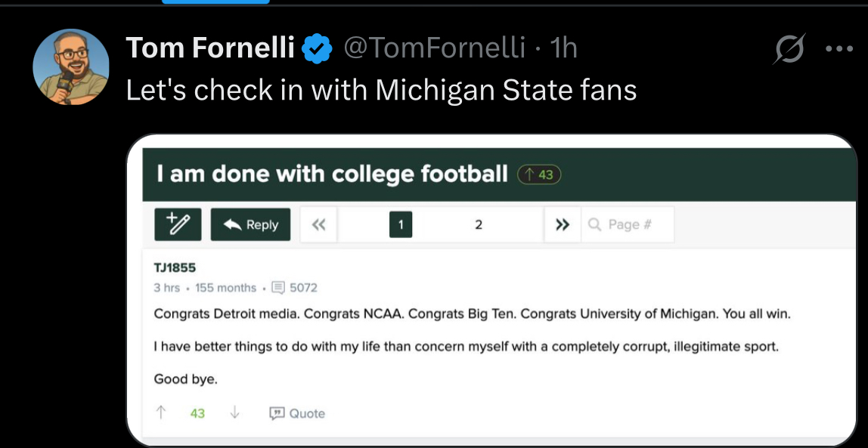
Task: Go to first page double-left arrow
Action: pyautogui.click(x=318, y=224)
